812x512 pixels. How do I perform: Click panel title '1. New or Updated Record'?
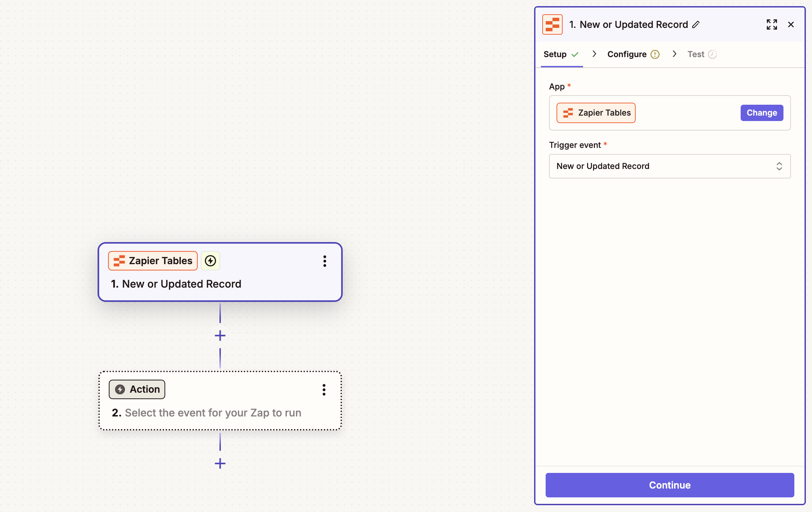pyautogui.click(x=629, y=24)
